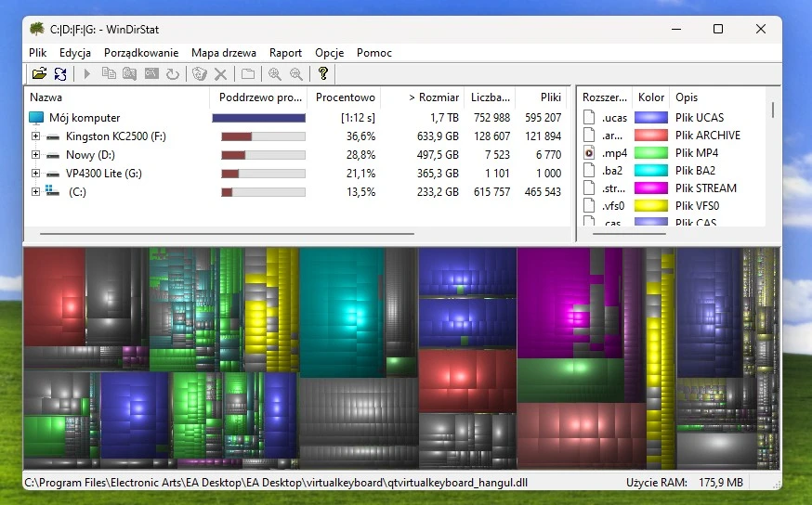The width and height of the screenshot is (812, 505).
Task: Click the copy path toolbar icon
Action: tap(109, 74)
